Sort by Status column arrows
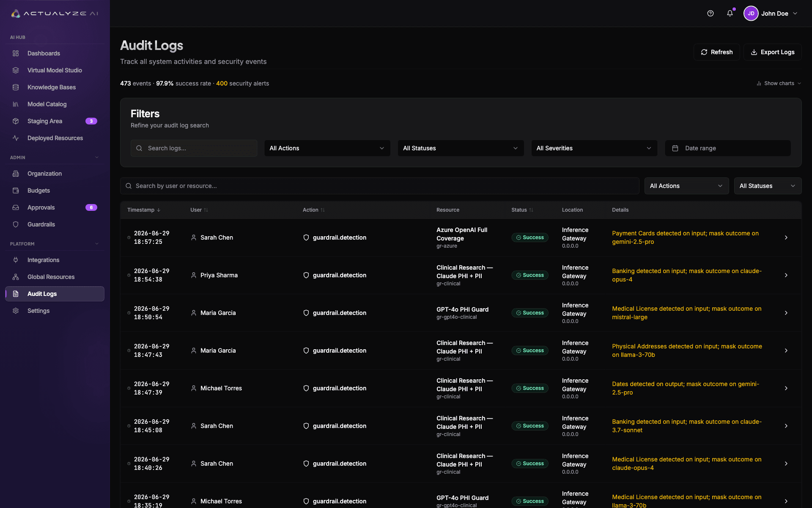 531,210
